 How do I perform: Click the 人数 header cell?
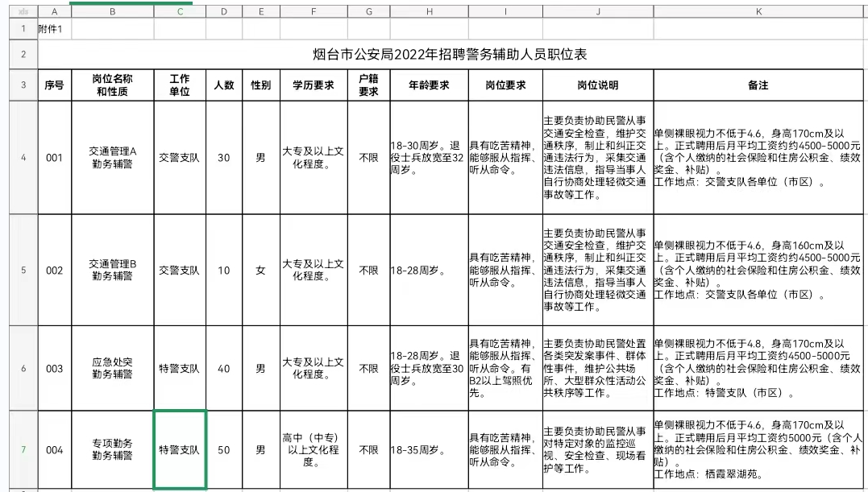tap(223, 85)
